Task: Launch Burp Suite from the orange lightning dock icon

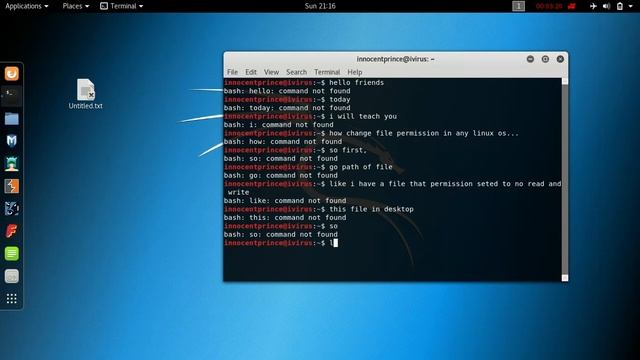Action: [11, 186]
